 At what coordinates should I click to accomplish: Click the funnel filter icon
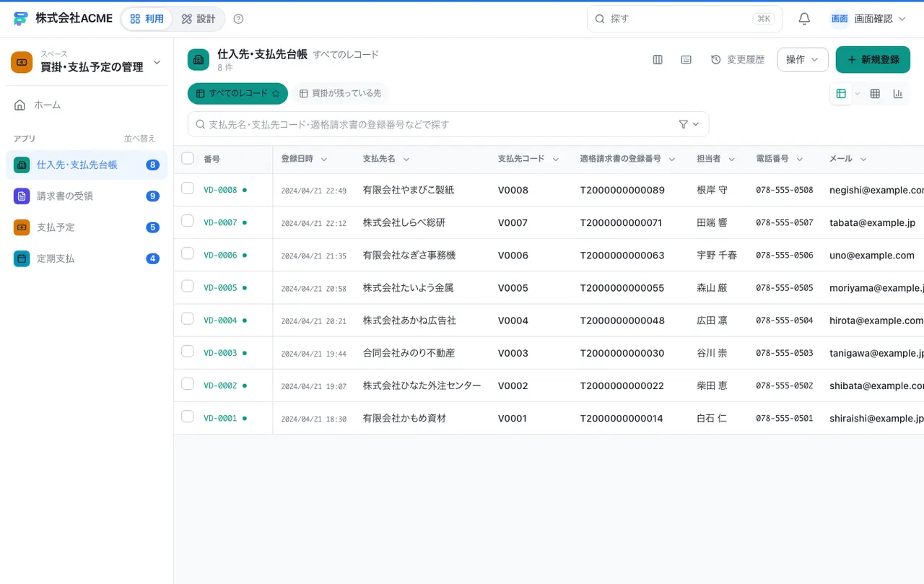click(684, 124)
